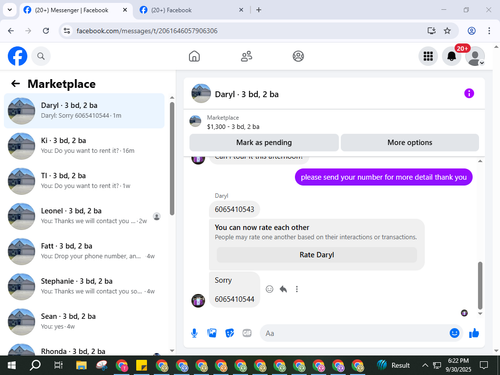Open the Friends icon in top navigation
Image resolution: width=500 pixels, height=375 pixels.
click(246, 56)
